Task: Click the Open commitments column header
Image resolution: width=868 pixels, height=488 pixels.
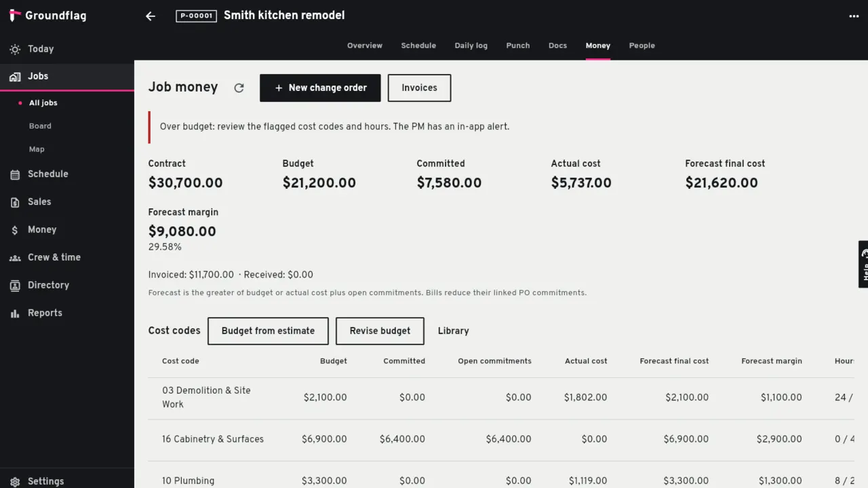Action: tap(494, 361)
